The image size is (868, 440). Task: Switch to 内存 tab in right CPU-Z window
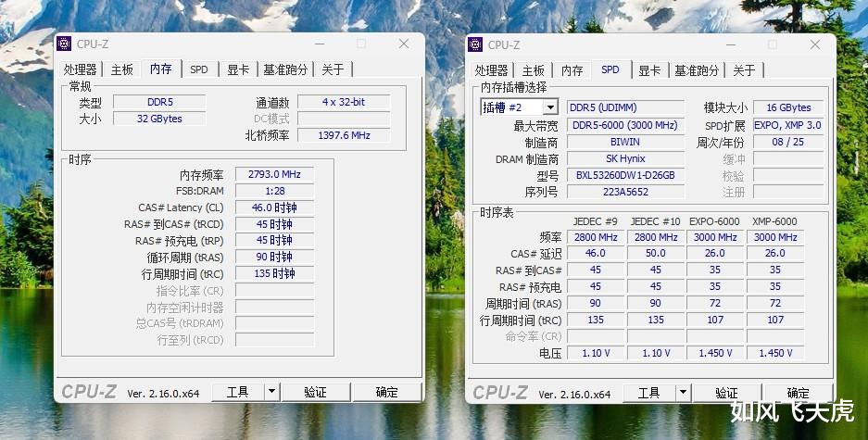(572, 70)
